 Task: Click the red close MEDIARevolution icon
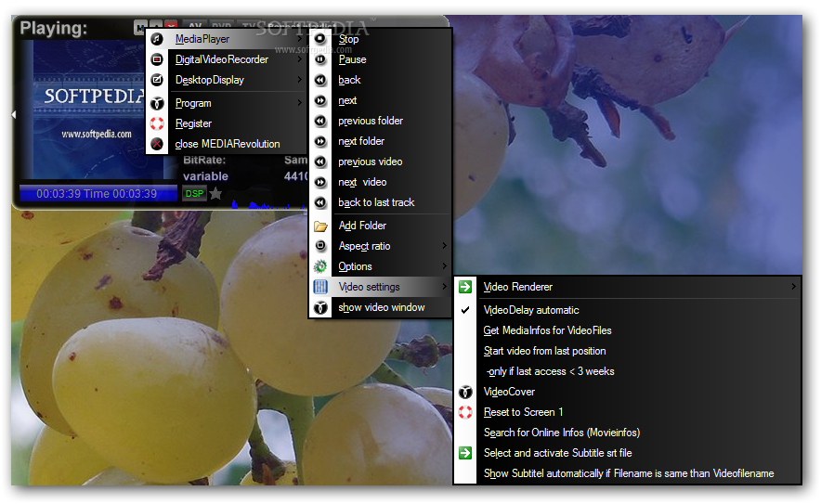click(157, 144)
